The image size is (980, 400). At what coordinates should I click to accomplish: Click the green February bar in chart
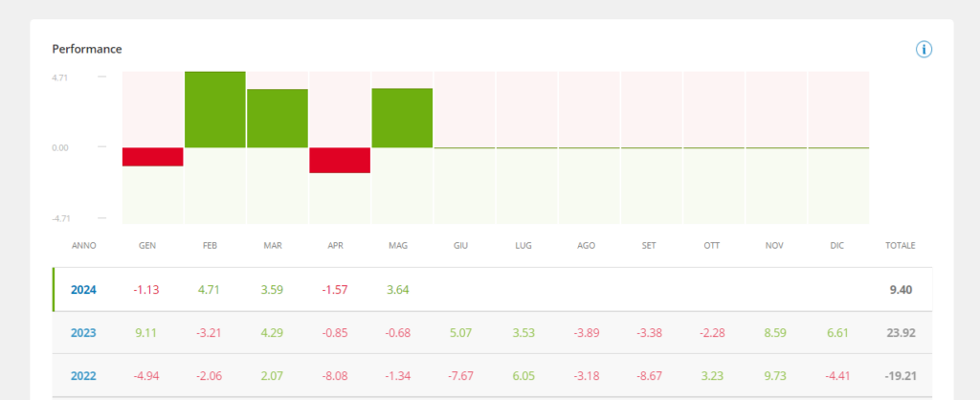click(x=215, y=109)
